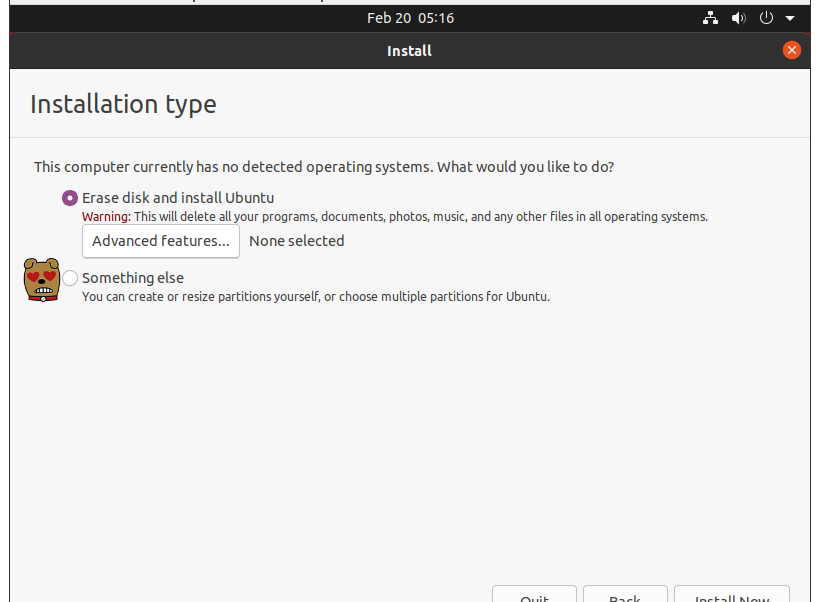Select Erase disk and install Ubuntu option

point(70,198)
